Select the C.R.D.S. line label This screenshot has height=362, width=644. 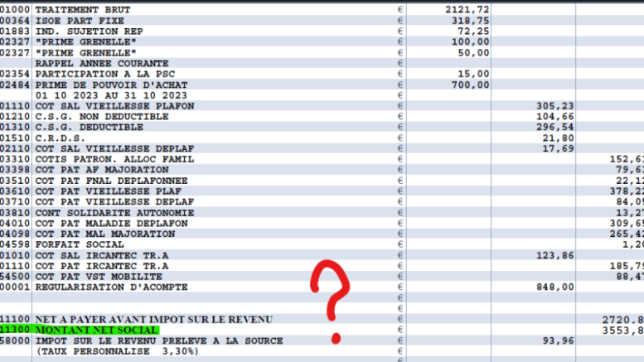pyautogui.click(x=60, y=138)
